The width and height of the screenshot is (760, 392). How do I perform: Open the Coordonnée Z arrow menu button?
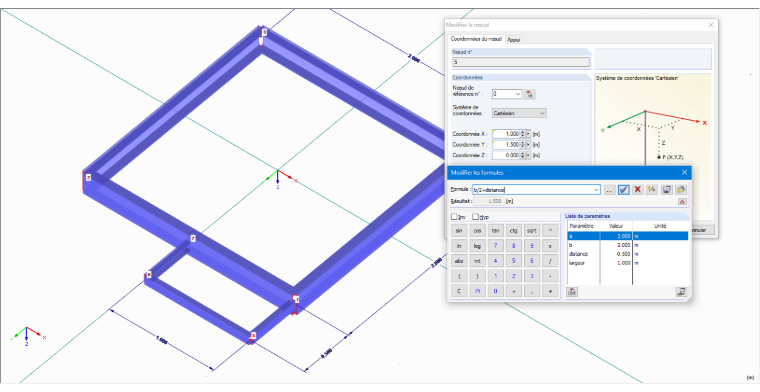pos(528,155)
